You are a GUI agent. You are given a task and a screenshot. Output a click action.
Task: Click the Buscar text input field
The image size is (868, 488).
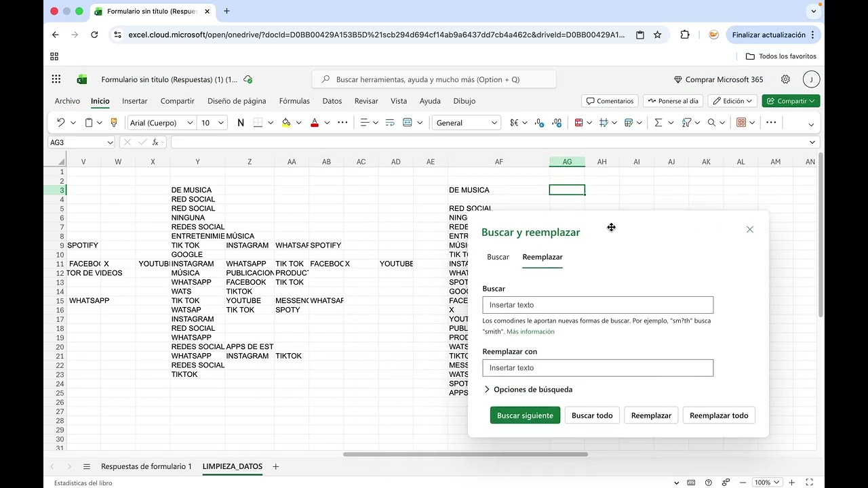pyautogui.click(x=598, y=305)
